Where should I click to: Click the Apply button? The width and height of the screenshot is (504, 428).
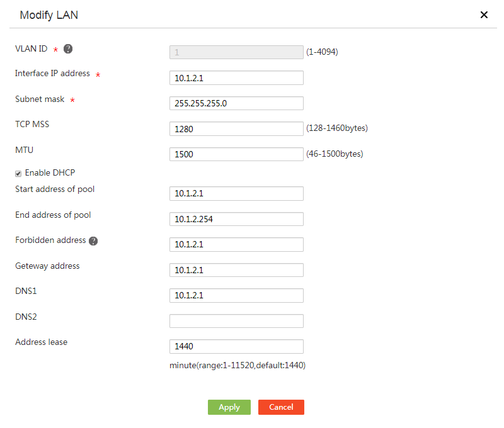(x=229, y=407)
